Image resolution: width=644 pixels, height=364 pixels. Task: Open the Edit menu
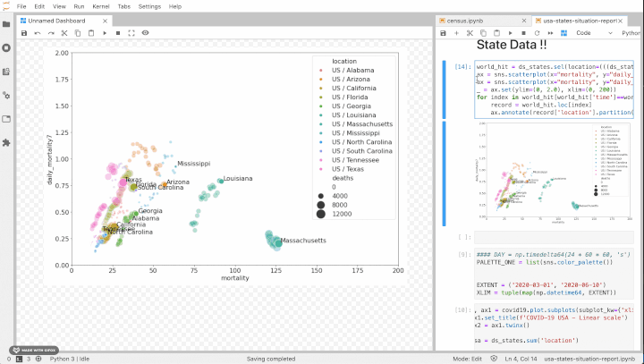click(x=39, y=6)
